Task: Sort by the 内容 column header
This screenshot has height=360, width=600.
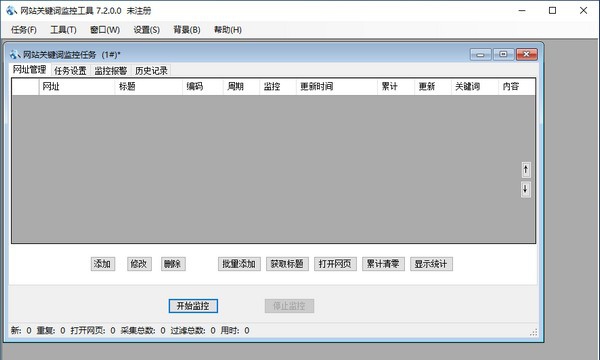Action: point(517,86)
